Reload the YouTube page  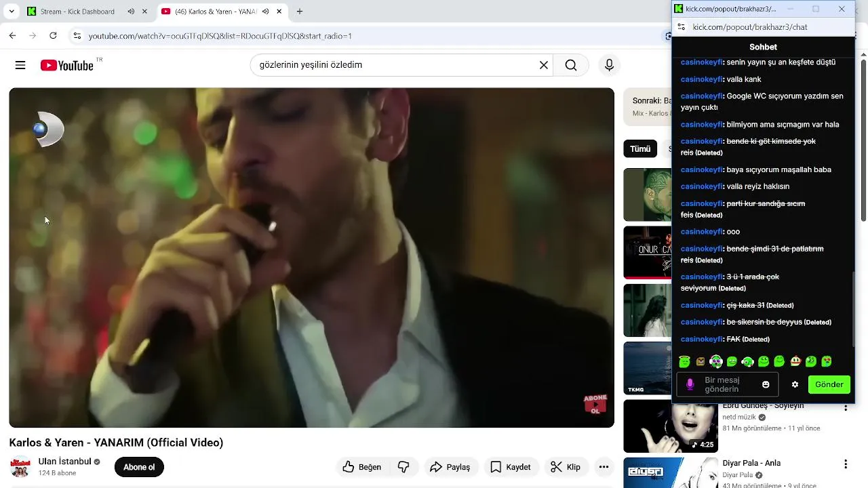click(53, 35)
